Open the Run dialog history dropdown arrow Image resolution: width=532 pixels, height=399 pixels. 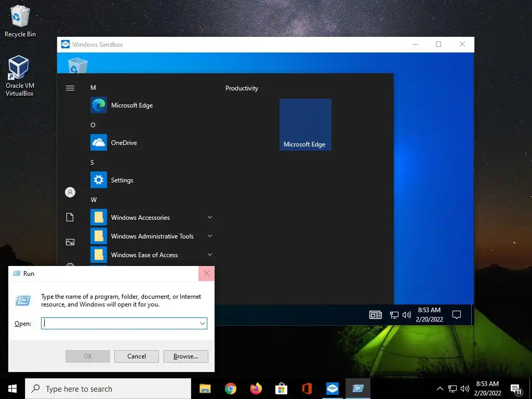coord(203,323)
